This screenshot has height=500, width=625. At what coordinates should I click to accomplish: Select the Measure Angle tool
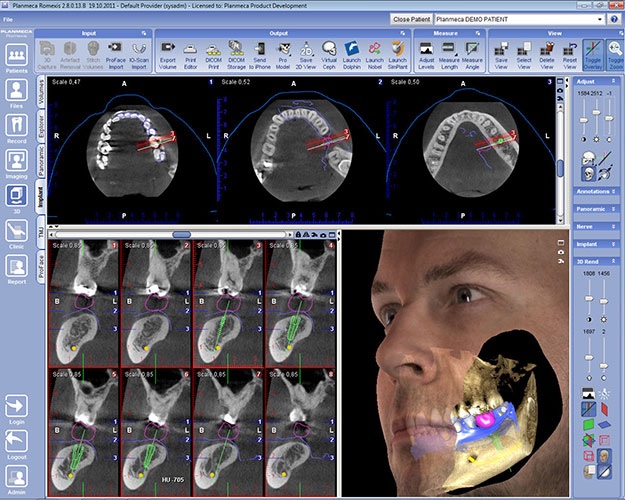(473, 53)
